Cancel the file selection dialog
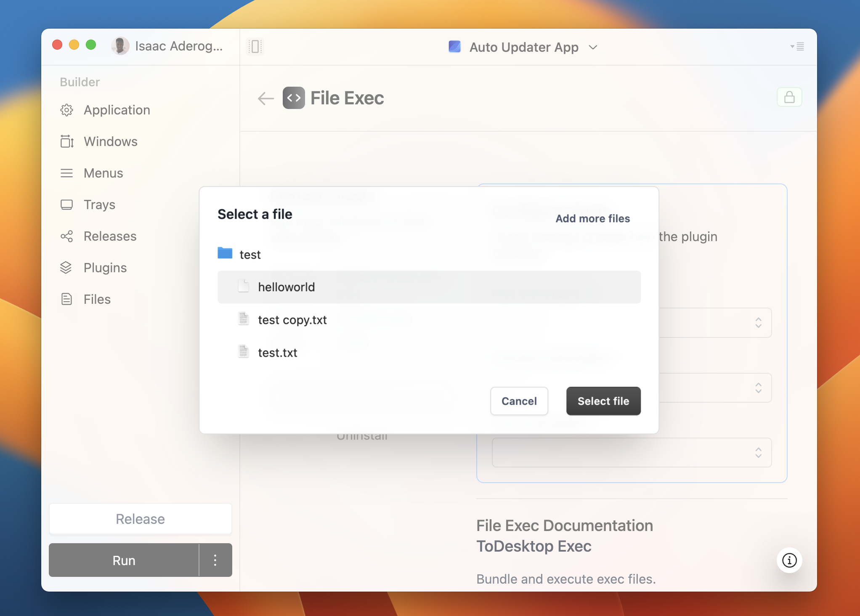The height and width of the screenshot is (616, 860). pos(519,401)
